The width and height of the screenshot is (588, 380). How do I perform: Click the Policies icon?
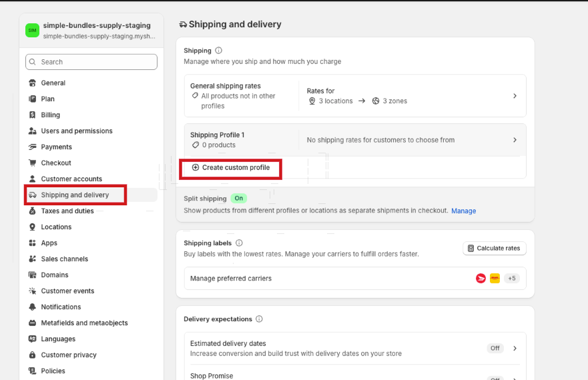32,371
